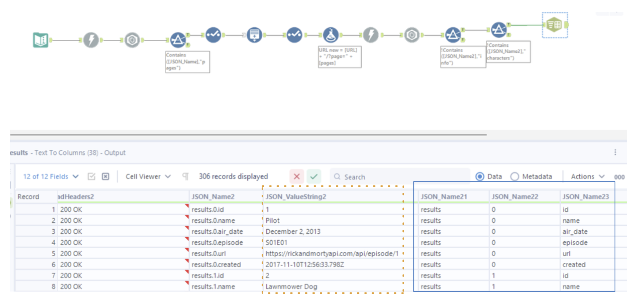
Task: Click the red X cancel button
Action: [x=297, y=177]
